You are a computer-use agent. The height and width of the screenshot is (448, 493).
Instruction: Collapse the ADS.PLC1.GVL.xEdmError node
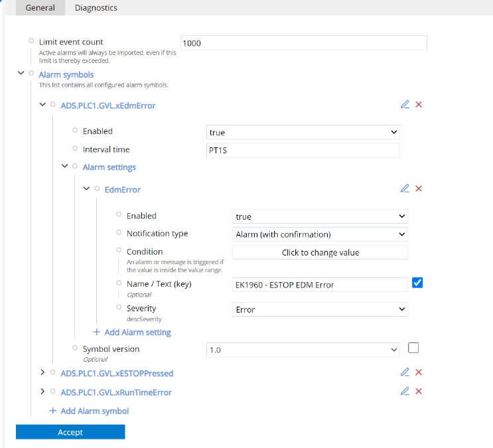coord(42,104)
